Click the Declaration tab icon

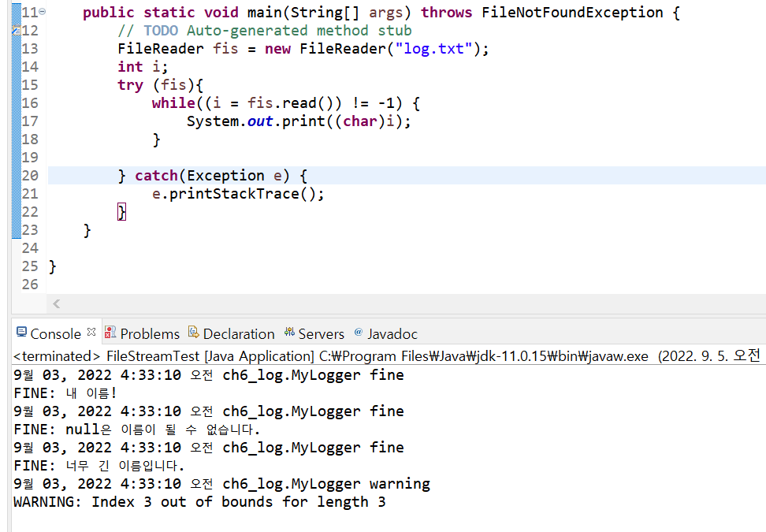click(193, 332)
